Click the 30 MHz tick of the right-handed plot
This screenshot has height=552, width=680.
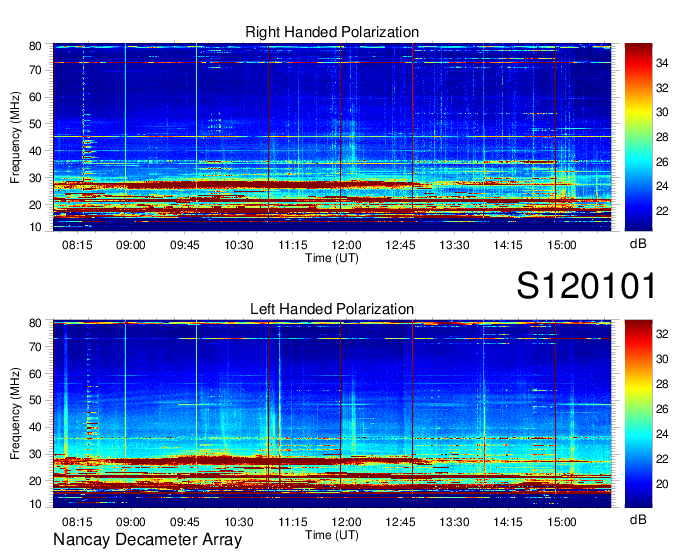pyautogui.click(x=35, y=178)
